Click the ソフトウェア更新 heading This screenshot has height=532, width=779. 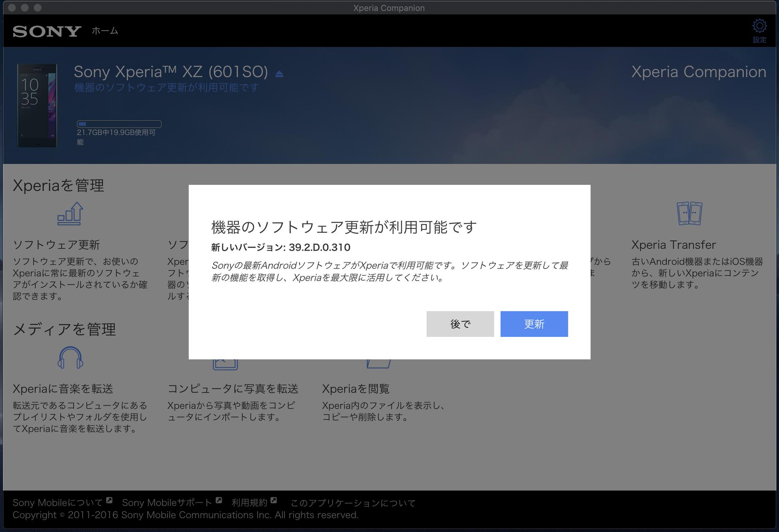(x=56, y=245)
